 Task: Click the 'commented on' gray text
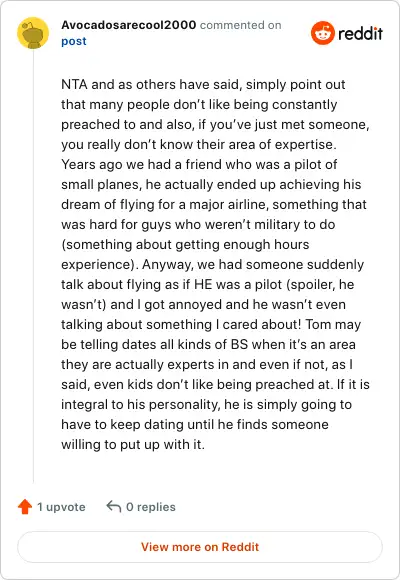241,25
